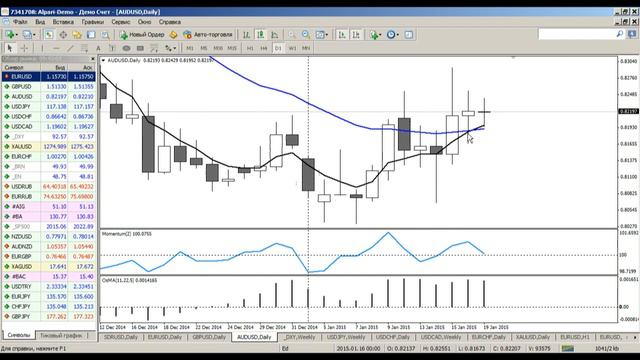Switch to the EURUSD,Daily chart tab
This screenshot has width=640, height=360.
[x=164, y=337]
